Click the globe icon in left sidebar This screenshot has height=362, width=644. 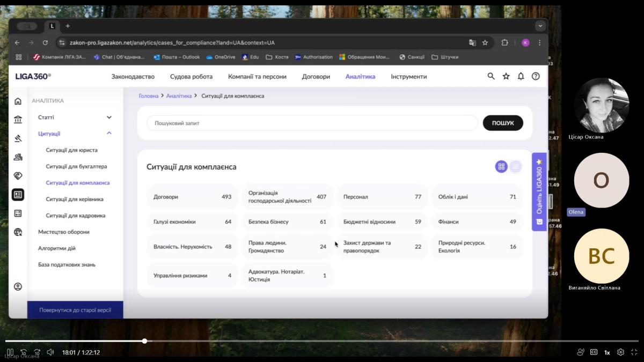[x=18, y=232]
